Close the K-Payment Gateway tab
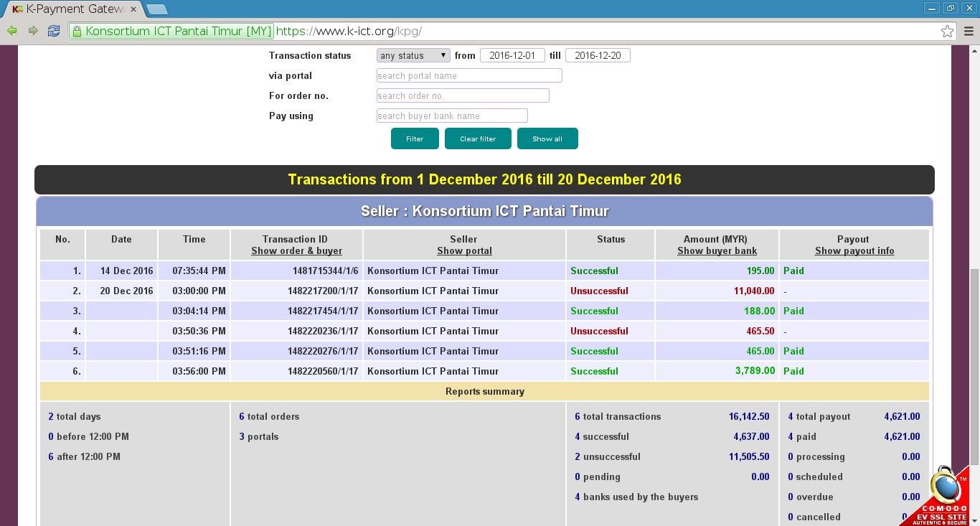 (x=133, y=9)
